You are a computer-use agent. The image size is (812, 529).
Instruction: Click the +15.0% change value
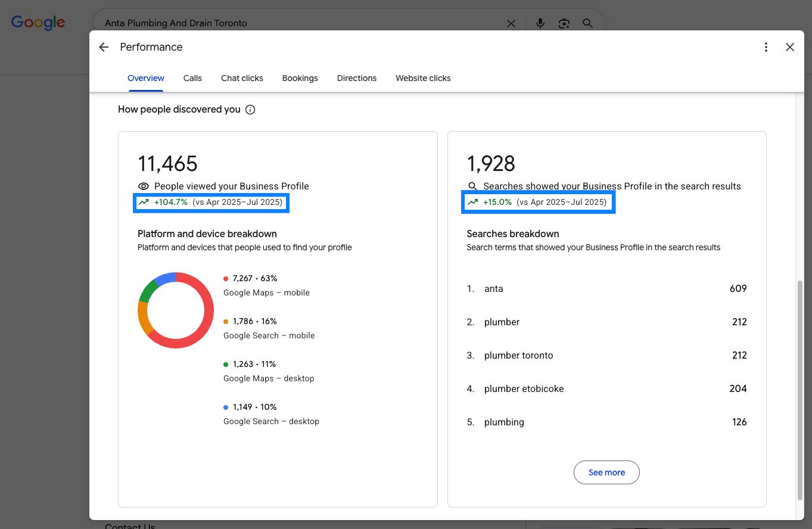[497, 202]
